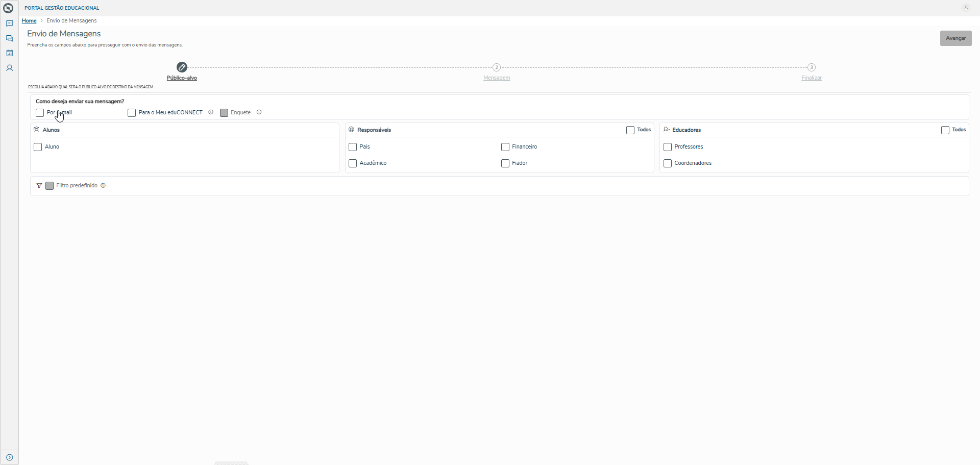Open the portal logo icon in sidebar
The height and width of the screenshot is (465, 980).
[x=8, y=8]
